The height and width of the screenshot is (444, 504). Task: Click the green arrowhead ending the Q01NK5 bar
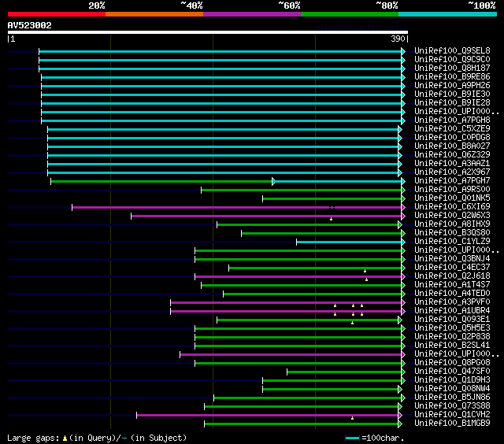click(403, 199)
